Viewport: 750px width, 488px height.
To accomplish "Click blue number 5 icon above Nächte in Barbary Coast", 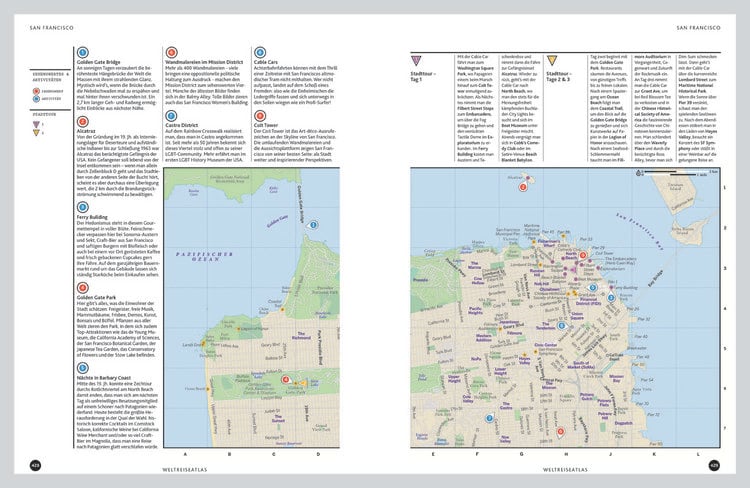I will click(x=83, y=368).
